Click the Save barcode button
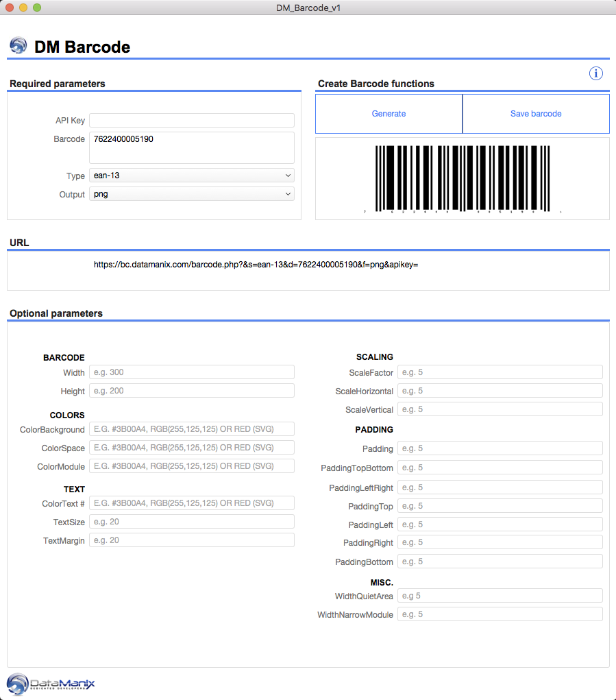The width and height of the screenshot is (616, 700). coord(536,113)
